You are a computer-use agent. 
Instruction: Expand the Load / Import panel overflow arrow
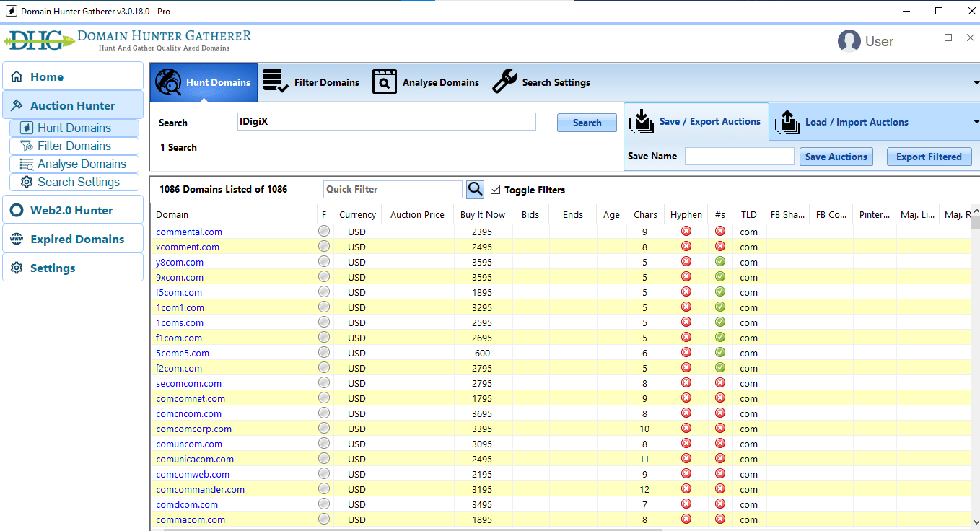coord(976,122)
